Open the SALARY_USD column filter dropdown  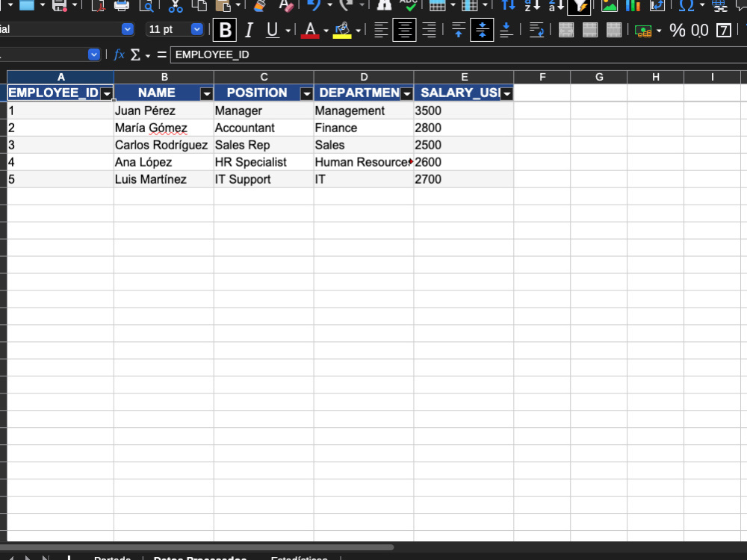pyautogui.click(x=506, y=94)
